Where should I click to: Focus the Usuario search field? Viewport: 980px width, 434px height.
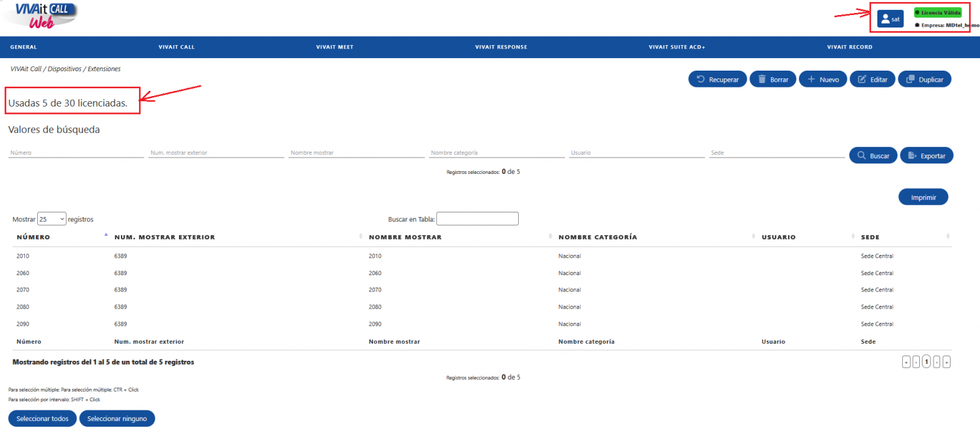tap(637, 153)
